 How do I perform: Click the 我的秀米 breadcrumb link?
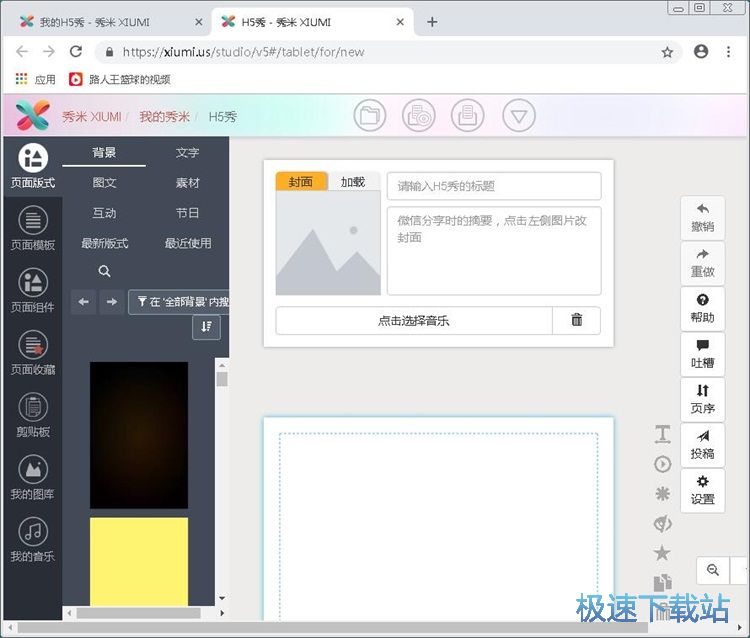tap(165, 117)
